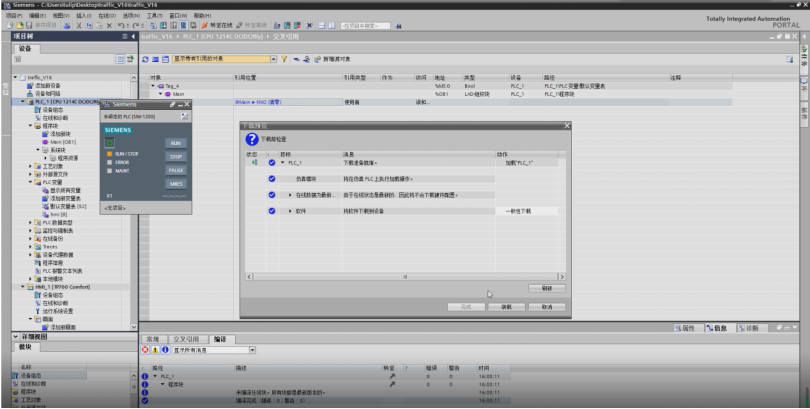Viewport: 810px width, 409px height.
Task: Click the 装载 (Load) button in the dialog
Action: coord(506,307)
